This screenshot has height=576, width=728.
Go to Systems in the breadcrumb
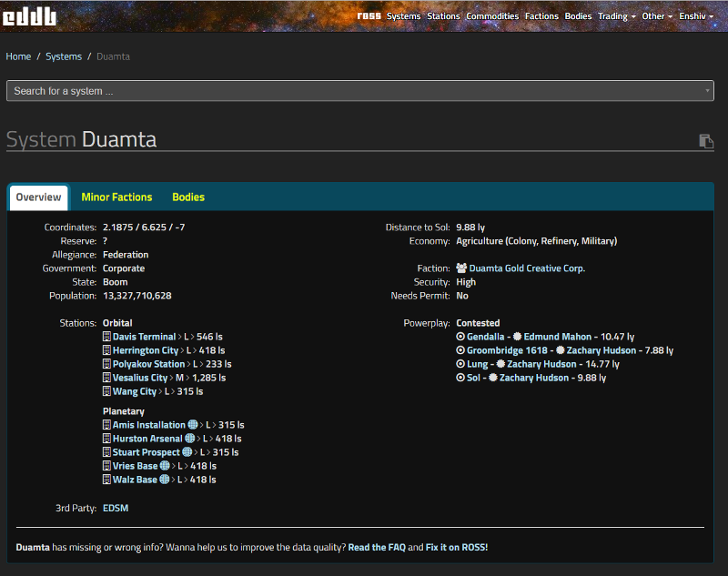(64, 56)
